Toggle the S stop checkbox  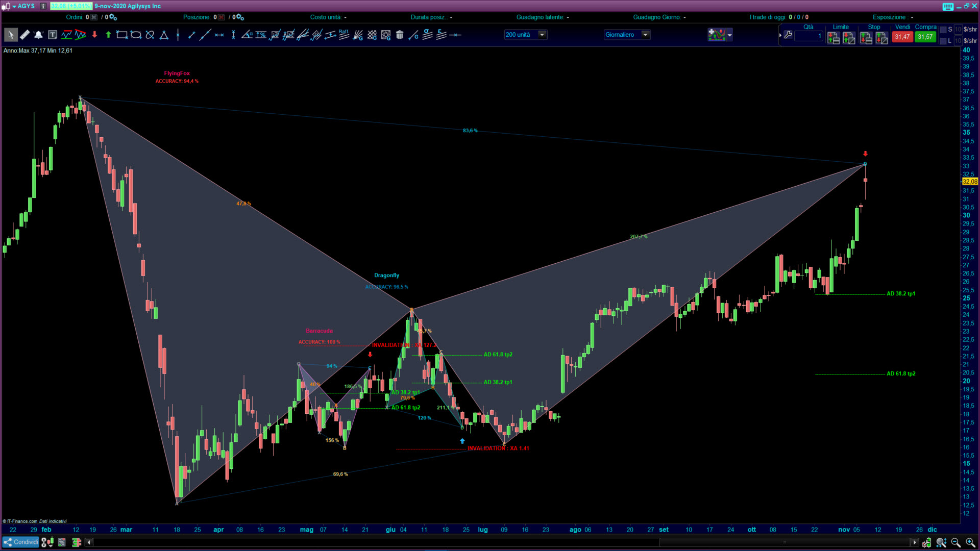tap(943, 30)
